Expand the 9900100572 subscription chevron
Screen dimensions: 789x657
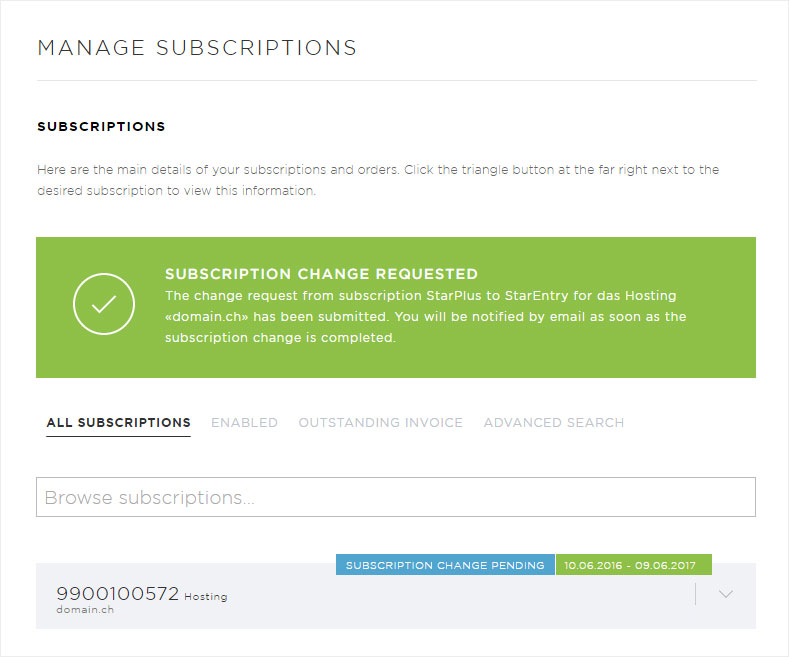click(x=725, y=594)
